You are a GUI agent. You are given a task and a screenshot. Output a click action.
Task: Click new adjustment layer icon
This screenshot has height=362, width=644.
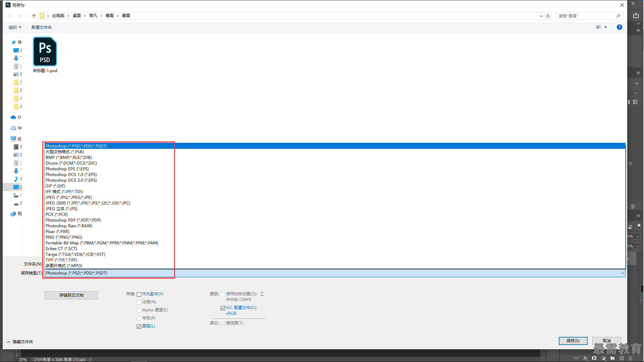603,358
